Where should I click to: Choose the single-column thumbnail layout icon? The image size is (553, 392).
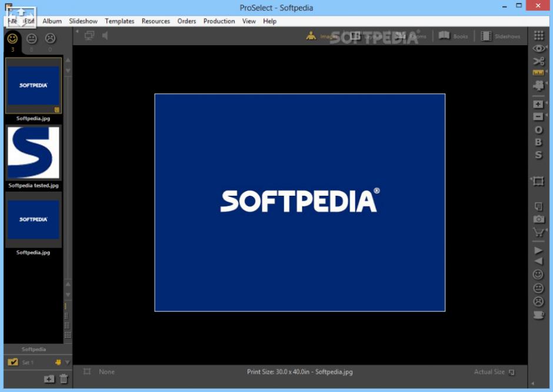tap(66, 306)
